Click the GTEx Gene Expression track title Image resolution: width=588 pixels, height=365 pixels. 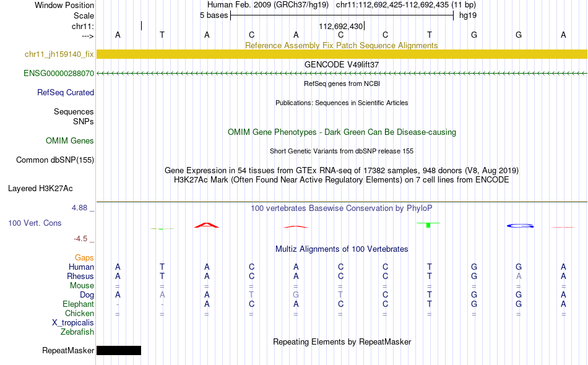click(342, 171)
